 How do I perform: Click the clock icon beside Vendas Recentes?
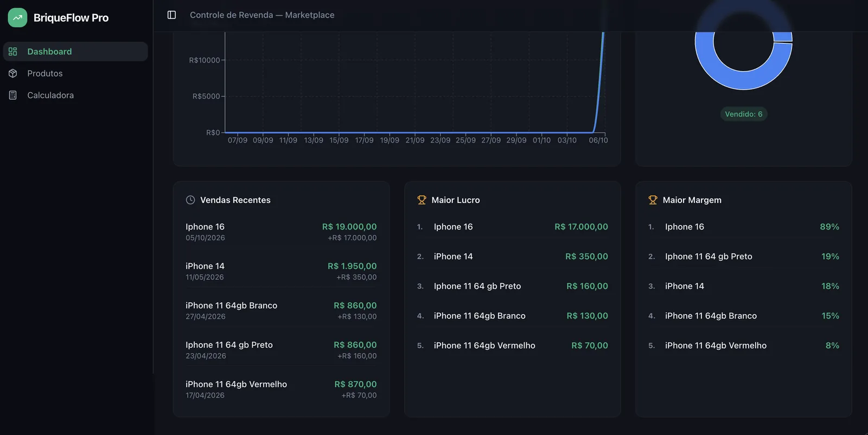pyautogui.click(x=190, y=200)
